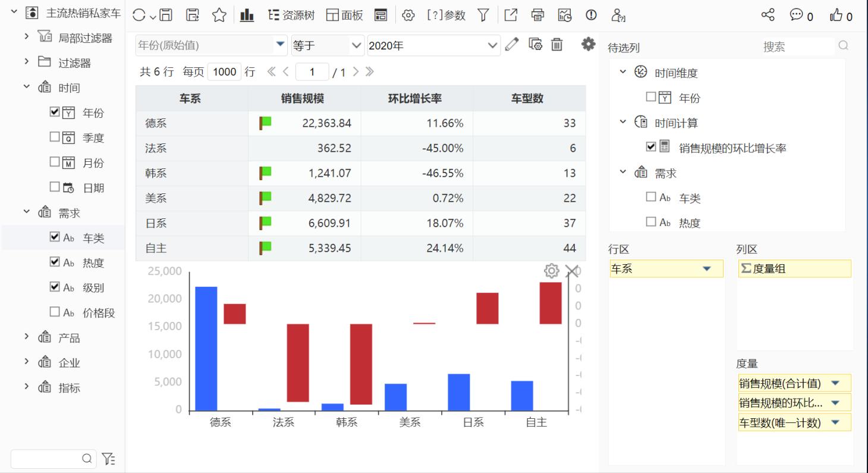Check 年份 checkbox in 待选列 panel
This screenshot has width=868, height=473.
click(x=651, y=97)
